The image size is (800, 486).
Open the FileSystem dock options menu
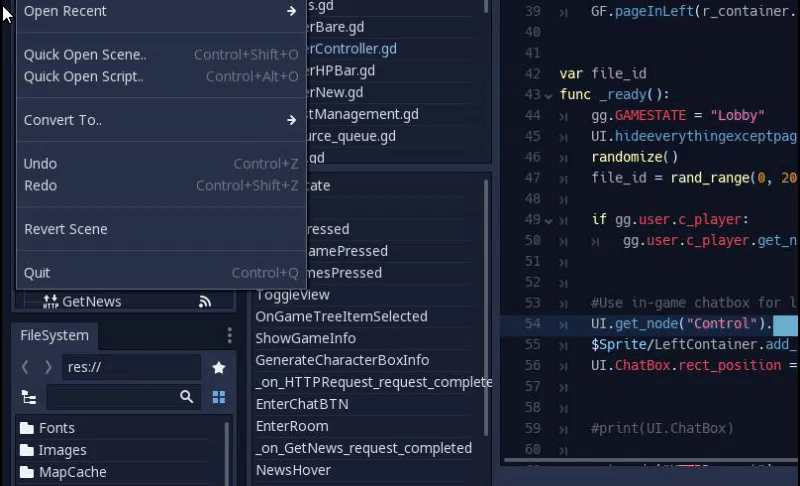click(x=230, y=336)
